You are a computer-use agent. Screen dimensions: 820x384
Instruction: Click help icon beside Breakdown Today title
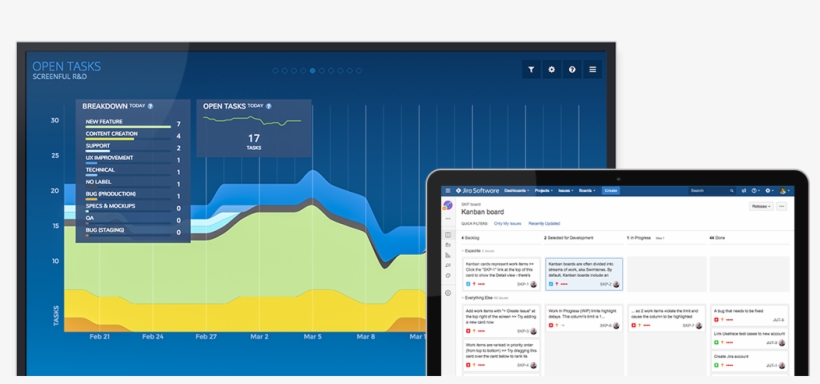(x=150, y=106)
